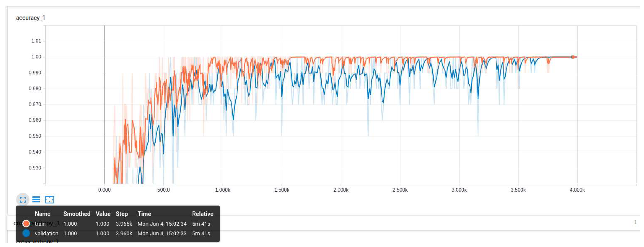Viewport: 644px width, 247px height.
Task: Select the Relative column header
Action: tap(203, 214)
